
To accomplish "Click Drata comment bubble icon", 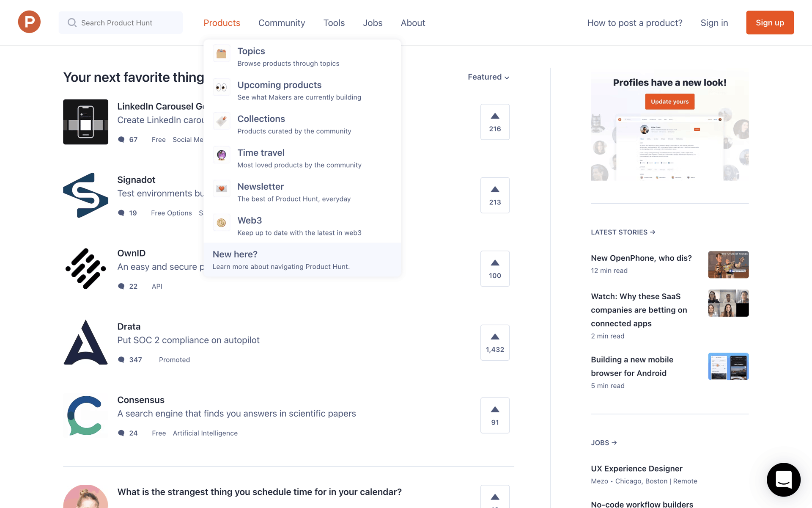I will [x=121, y=359].
